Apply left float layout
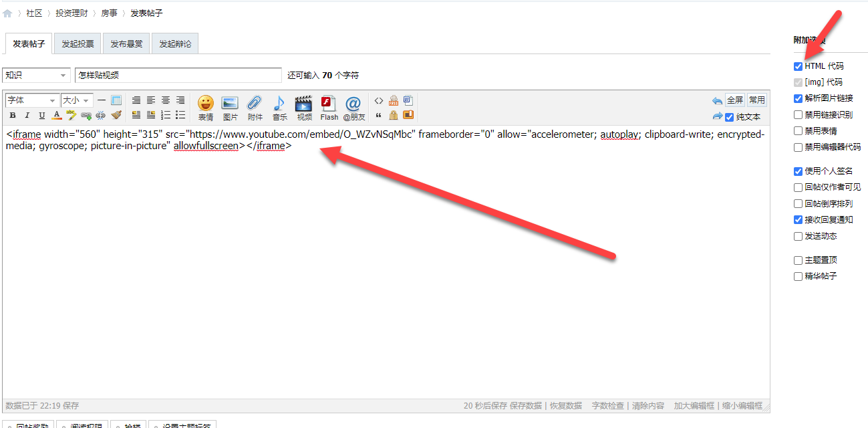This screenshot has height=428, width=868. tap(136, 115)
